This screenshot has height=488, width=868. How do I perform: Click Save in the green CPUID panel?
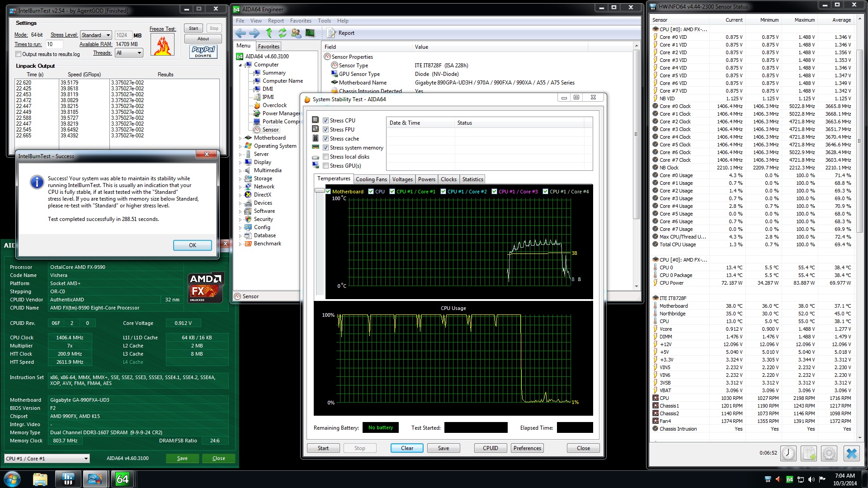coord(182,458)
